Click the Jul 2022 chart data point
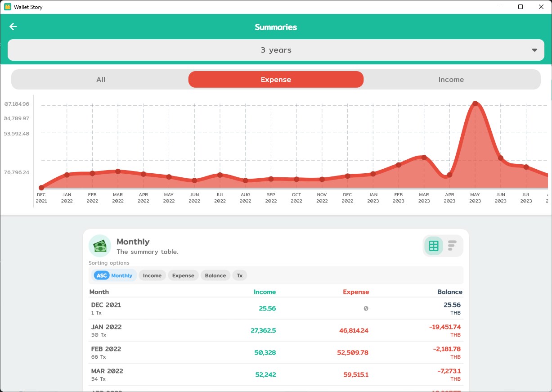The width and height of the screenshot is (552, 392). tap(220, 175)
